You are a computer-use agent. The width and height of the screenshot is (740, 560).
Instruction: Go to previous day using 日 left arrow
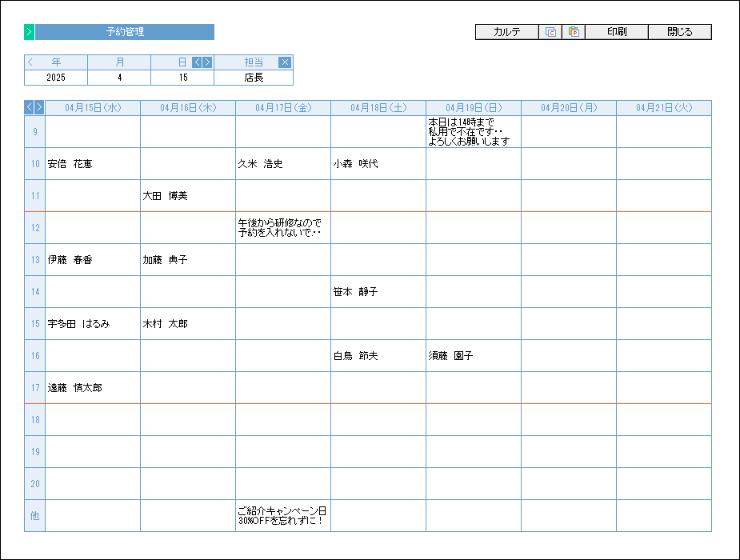pyautogui.click(x=197, y=62)
